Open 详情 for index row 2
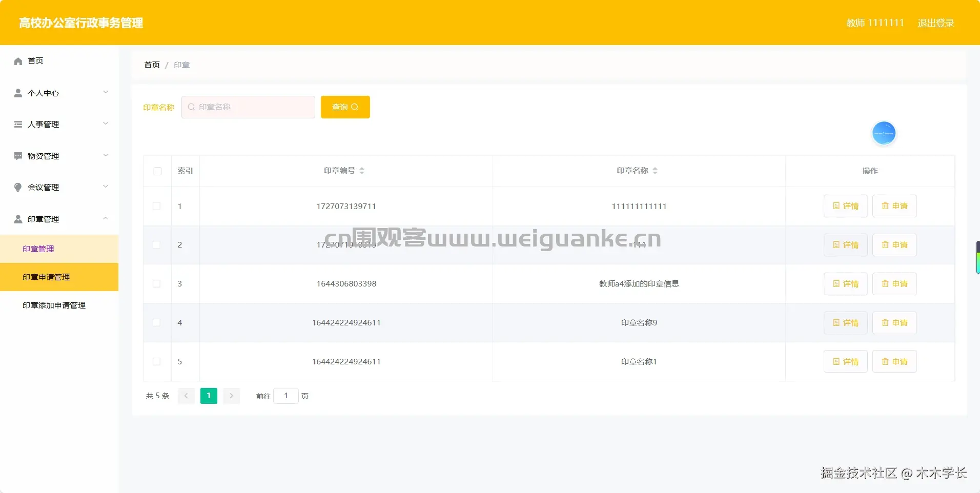 coord(845,245)
